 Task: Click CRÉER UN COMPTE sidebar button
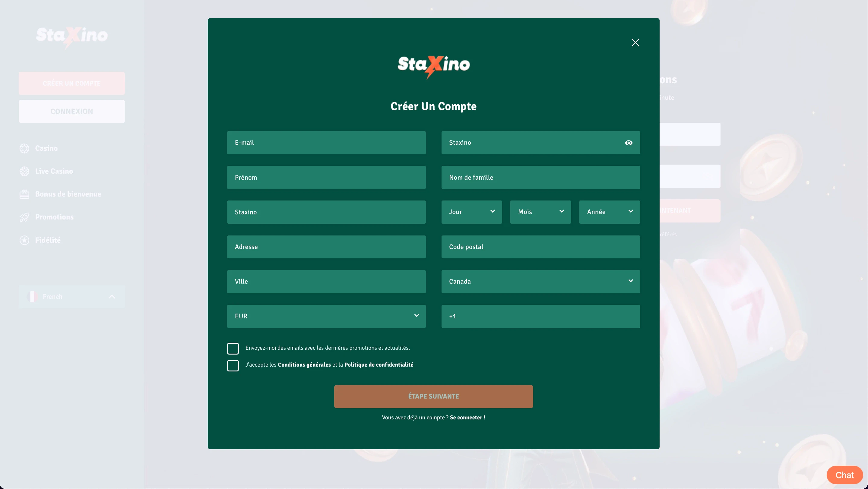coord(72,83)
